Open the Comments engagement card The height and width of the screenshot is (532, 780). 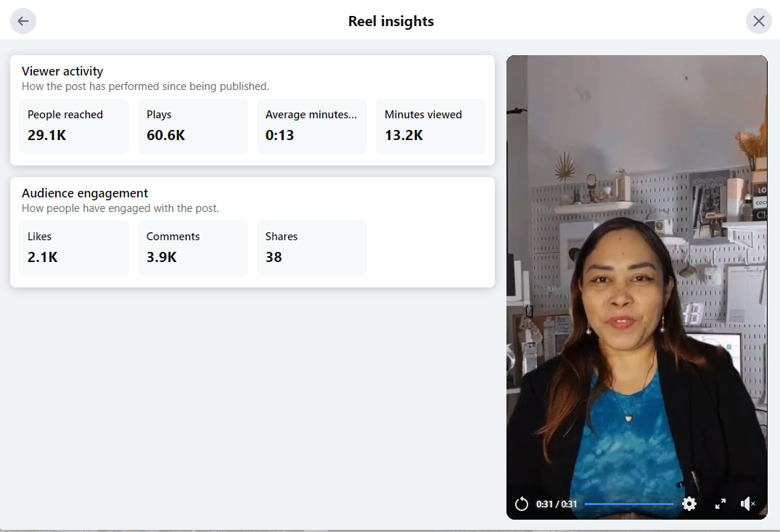tap(193, 247)
